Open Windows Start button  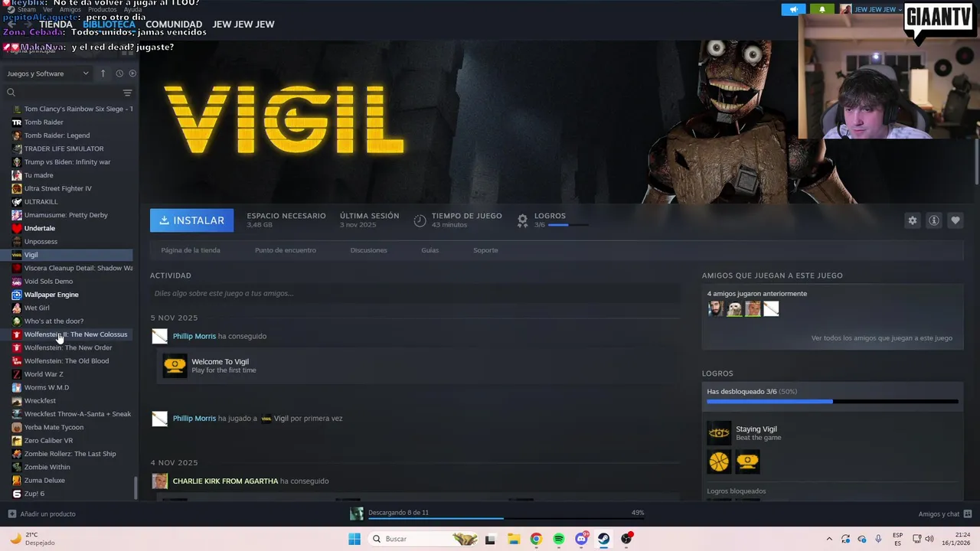tap(354, 539)
